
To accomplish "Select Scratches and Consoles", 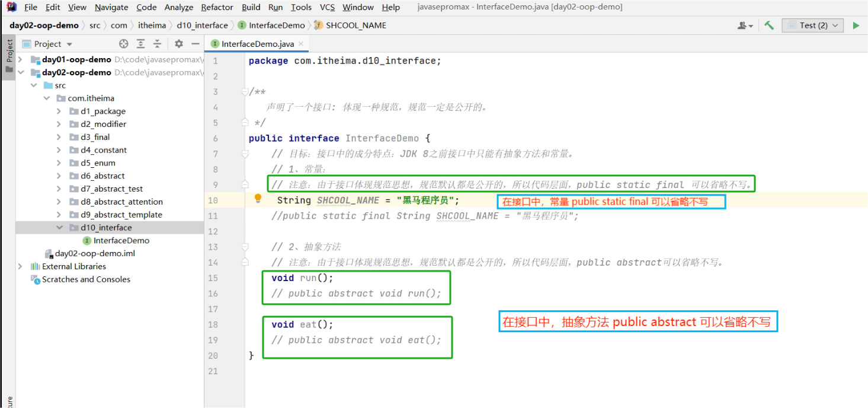I will [x=86, y=279].
